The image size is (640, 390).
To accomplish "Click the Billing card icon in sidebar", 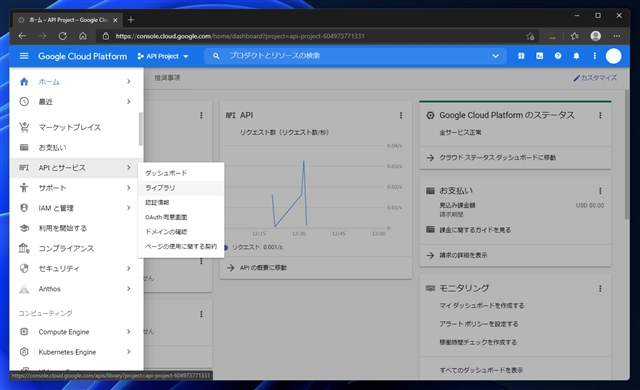I will pyautogui.click(x=24, y=147).
